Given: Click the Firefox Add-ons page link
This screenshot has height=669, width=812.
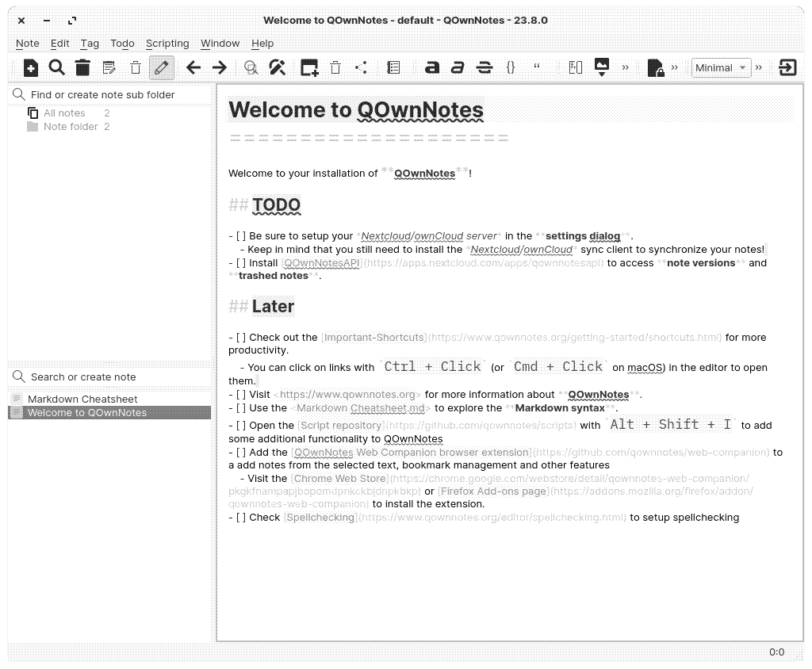Looking at the screenshot, I should pos(493,491).
